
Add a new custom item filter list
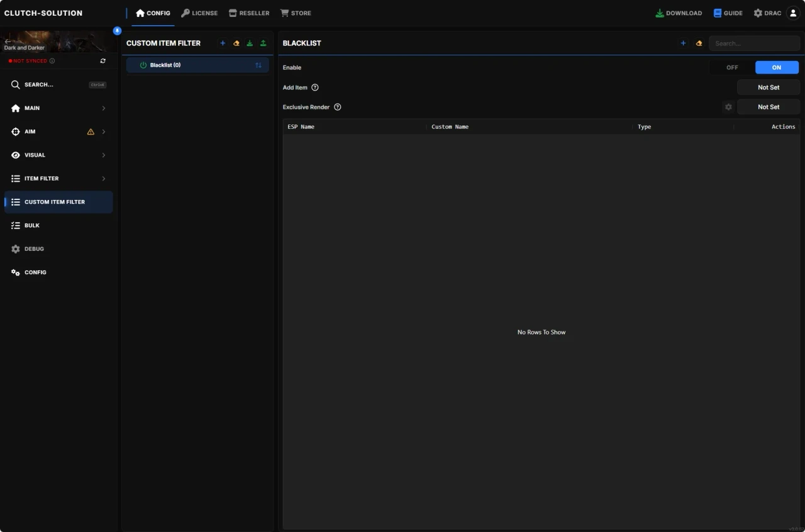[223, 43]
